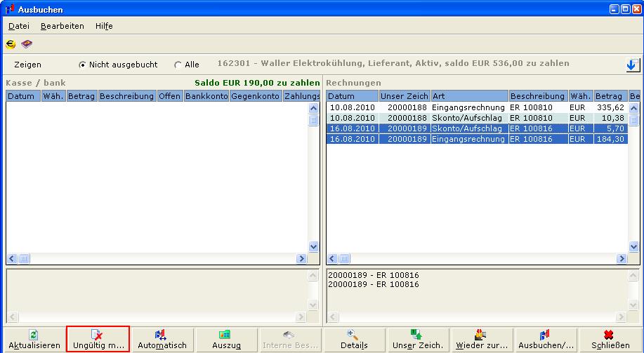The image size is (644, 353).
Task: Click scroll up arrow in Kasse / bank list
Action: click(313, 108)
